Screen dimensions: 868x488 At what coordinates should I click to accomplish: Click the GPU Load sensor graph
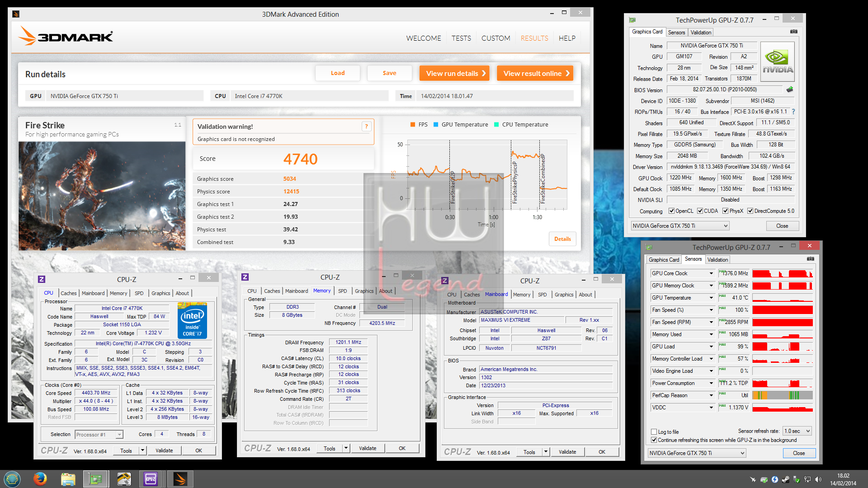coord(783,347)
